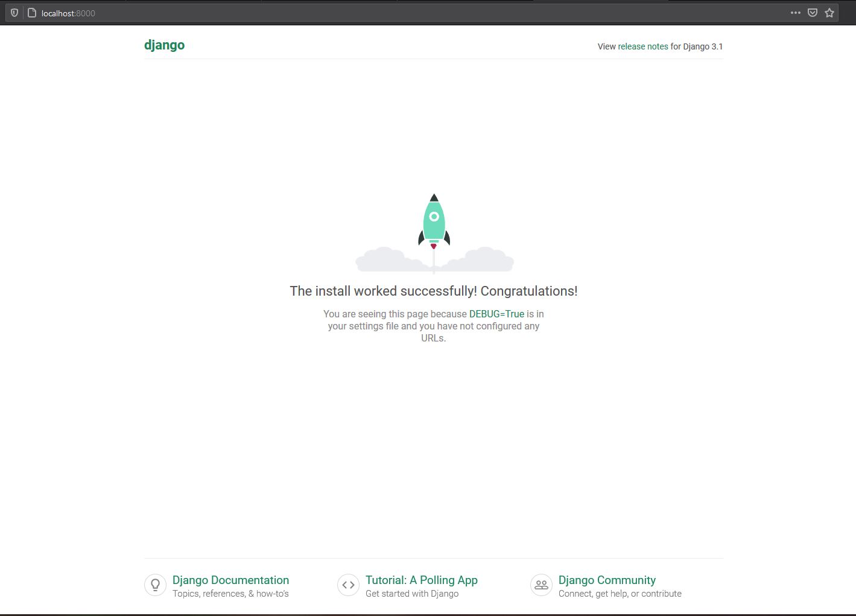Open site information page icon
The image size is (856, 616).
click(x=32, y=13)
